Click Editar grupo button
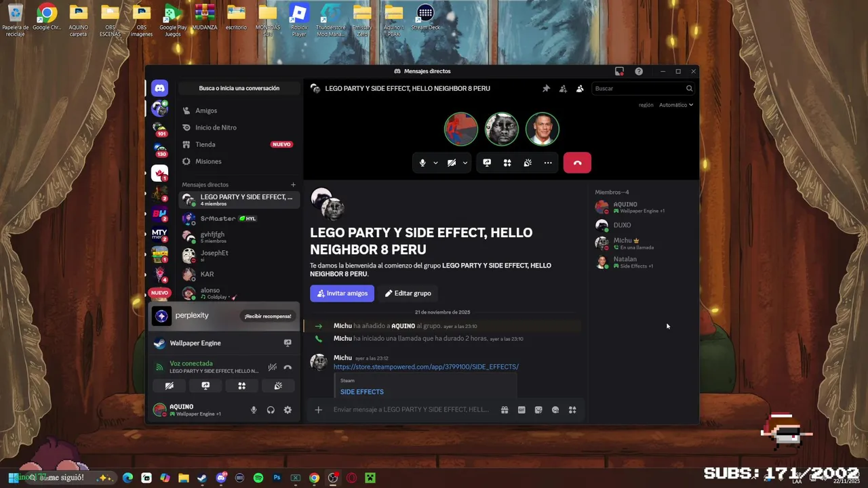 pos(408,293)
